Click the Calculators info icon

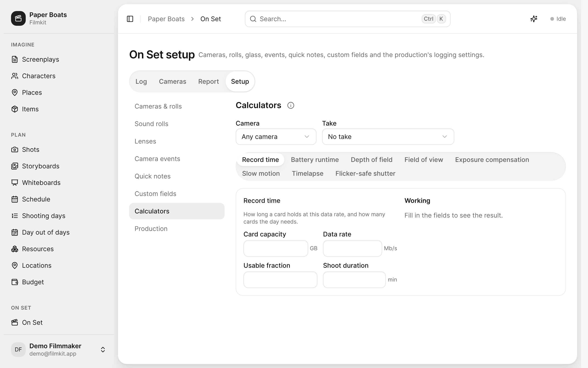coord(291,105)
